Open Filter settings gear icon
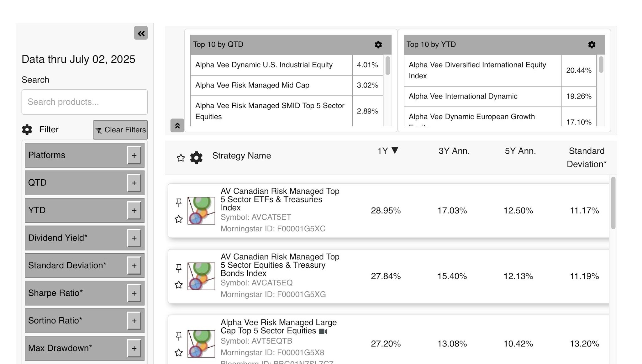Viewport: 642px width, 364px height. pyautogui.click(x=27, y=129)
